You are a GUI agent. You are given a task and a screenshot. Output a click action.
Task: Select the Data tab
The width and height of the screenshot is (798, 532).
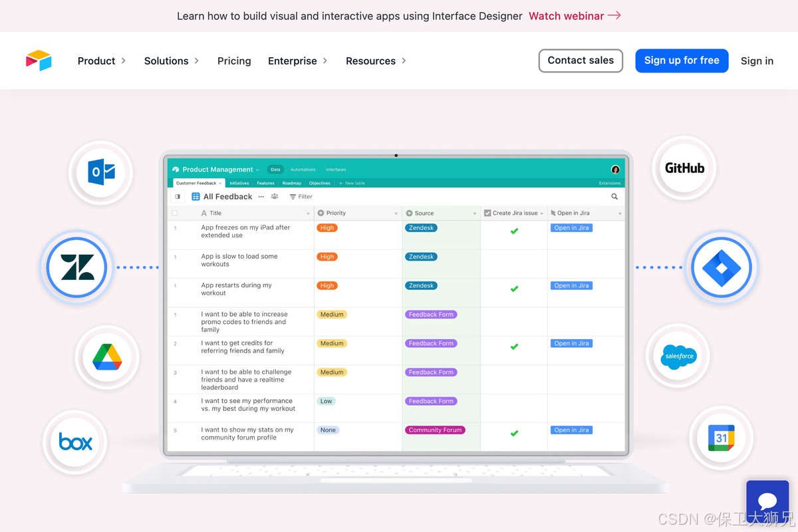pos(275,170)
